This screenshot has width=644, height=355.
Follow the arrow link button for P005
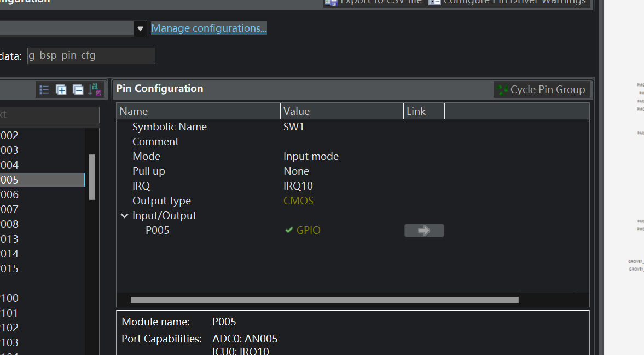click(x=424, y=230)
